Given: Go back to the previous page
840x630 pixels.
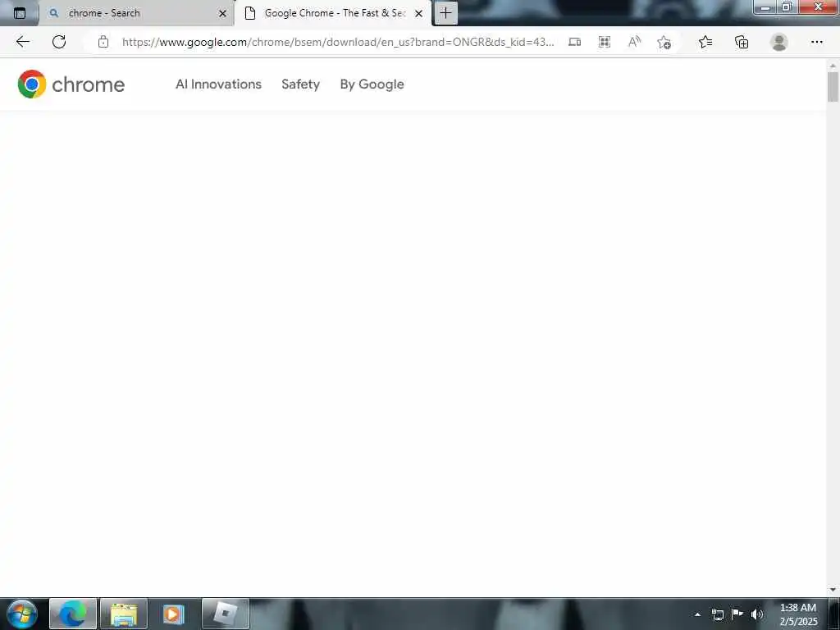Looking at the screenshot, I should (22, 42).
